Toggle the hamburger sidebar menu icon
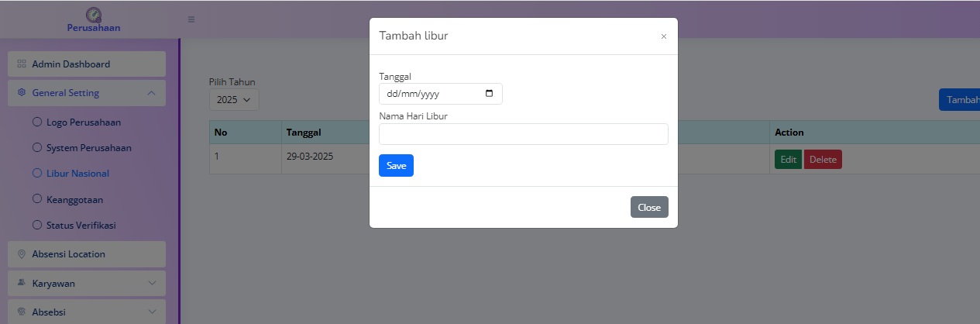 (x=191, y=19)
